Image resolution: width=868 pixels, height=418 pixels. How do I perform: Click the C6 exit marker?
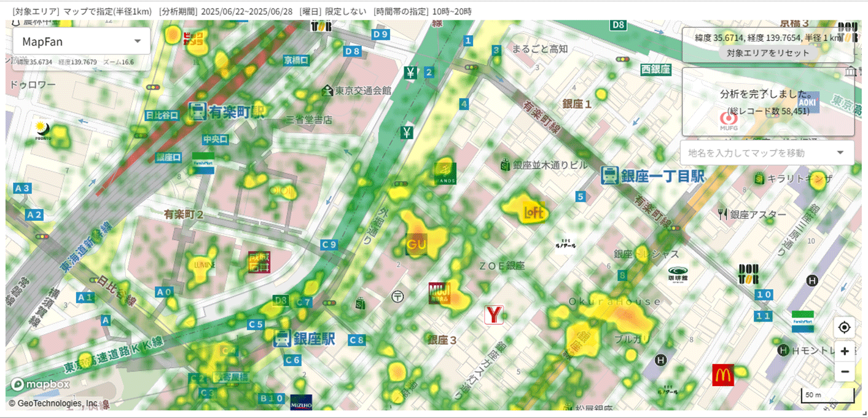pyautogui.click(x=292, y=360)
